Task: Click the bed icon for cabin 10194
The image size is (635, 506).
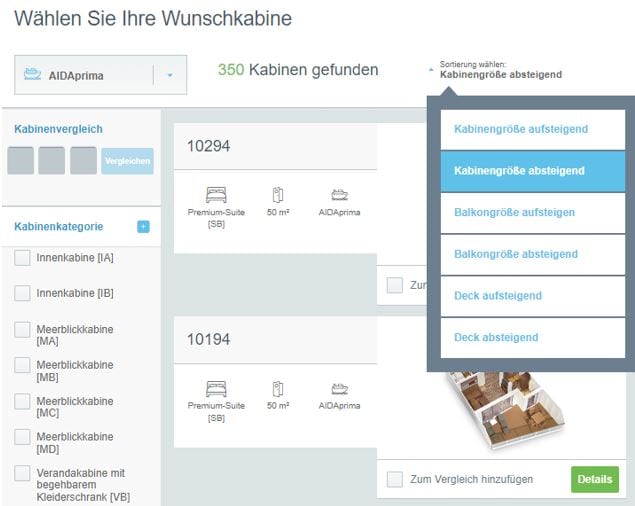Action: click(216, 388)
